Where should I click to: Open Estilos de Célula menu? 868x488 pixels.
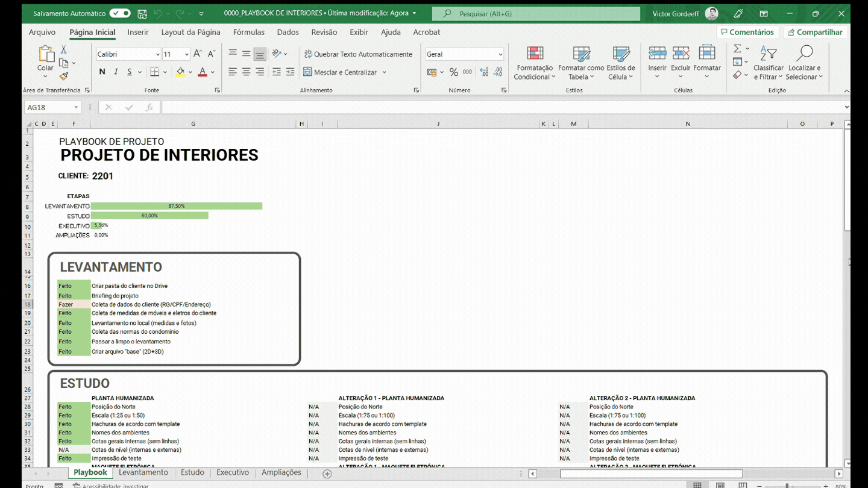[621, 63]
